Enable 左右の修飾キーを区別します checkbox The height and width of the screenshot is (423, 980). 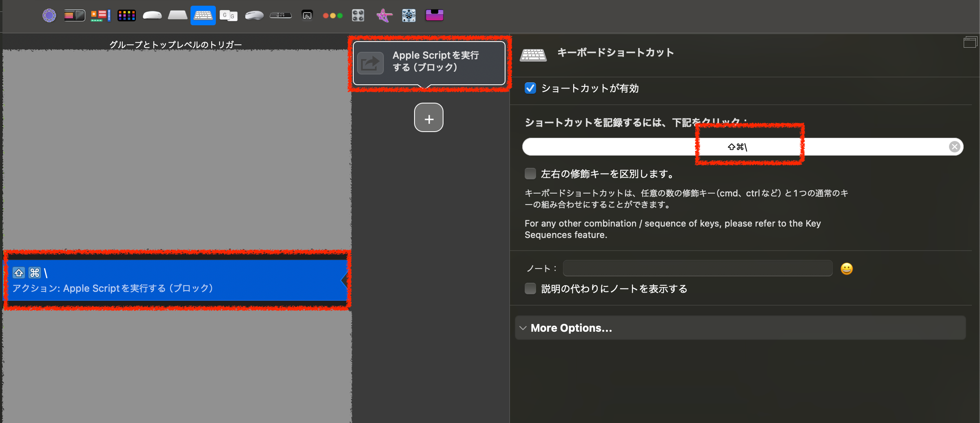coord(530,174)
